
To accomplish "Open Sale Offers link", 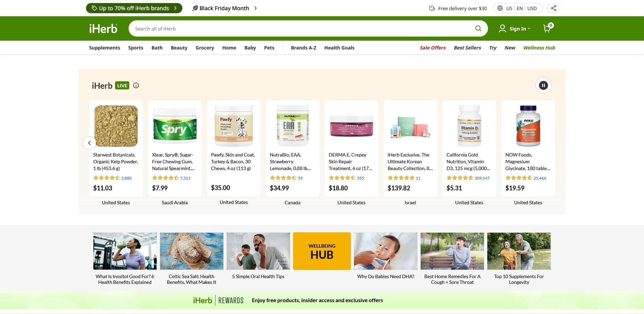I will tap(432, 48).
